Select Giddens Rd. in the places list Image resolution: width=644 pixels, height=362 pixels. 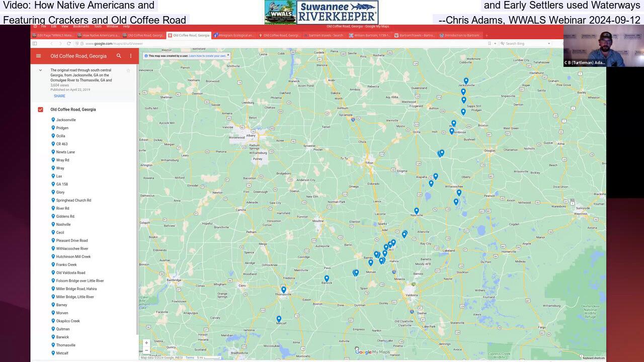(65, 216)
